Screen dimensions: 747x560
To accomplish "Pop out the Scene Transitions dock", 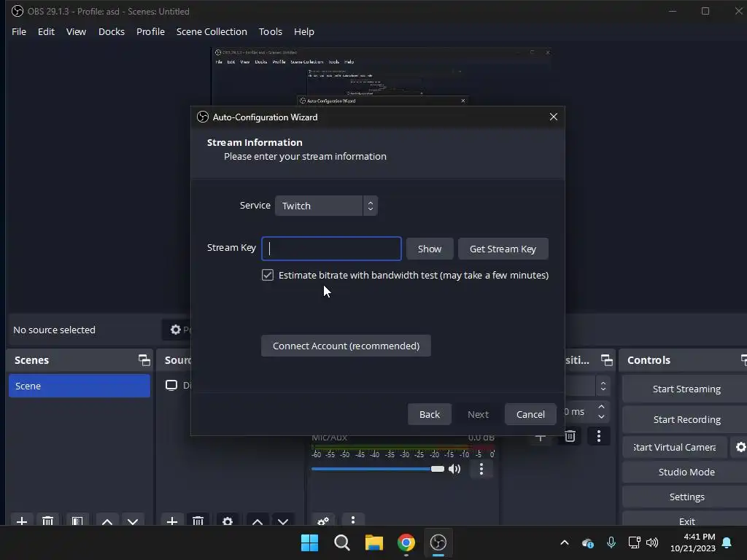I will (606, 360).
